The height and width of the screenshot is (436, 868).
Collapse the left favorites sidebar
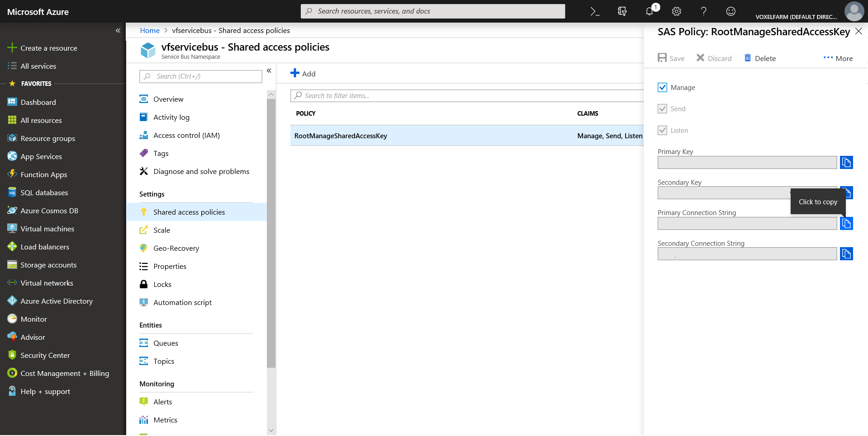point(118,31)
